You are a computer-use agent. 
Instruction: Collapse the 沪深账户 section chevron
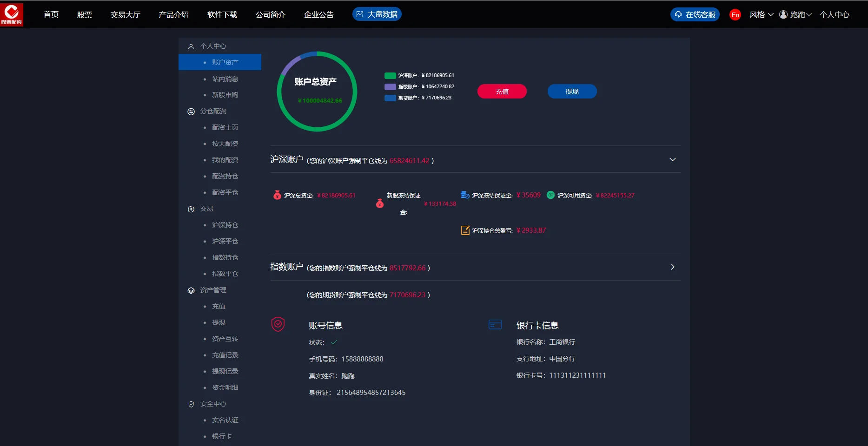tap(672, 160)
